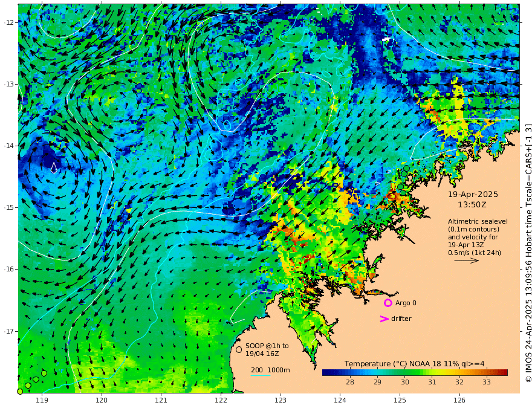
Task: Click longitude axis label 126
Action: tap(459, 401)
